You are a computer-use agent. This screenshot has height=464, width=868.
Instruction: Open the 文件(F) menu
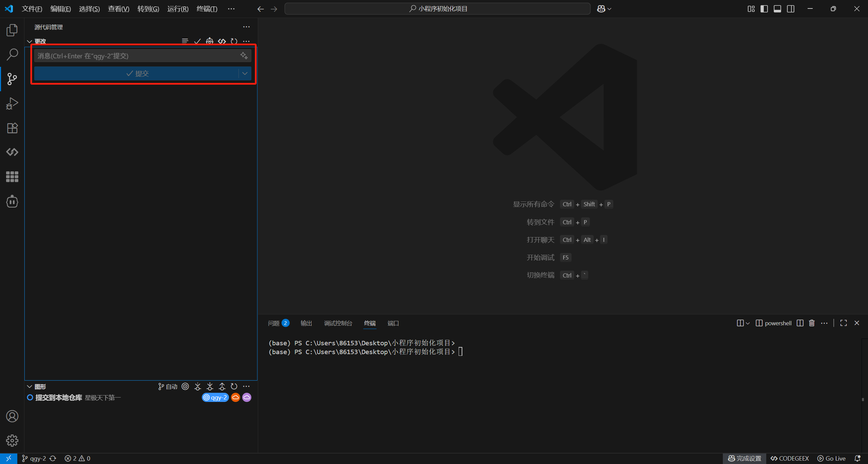(x=32, y=9)
